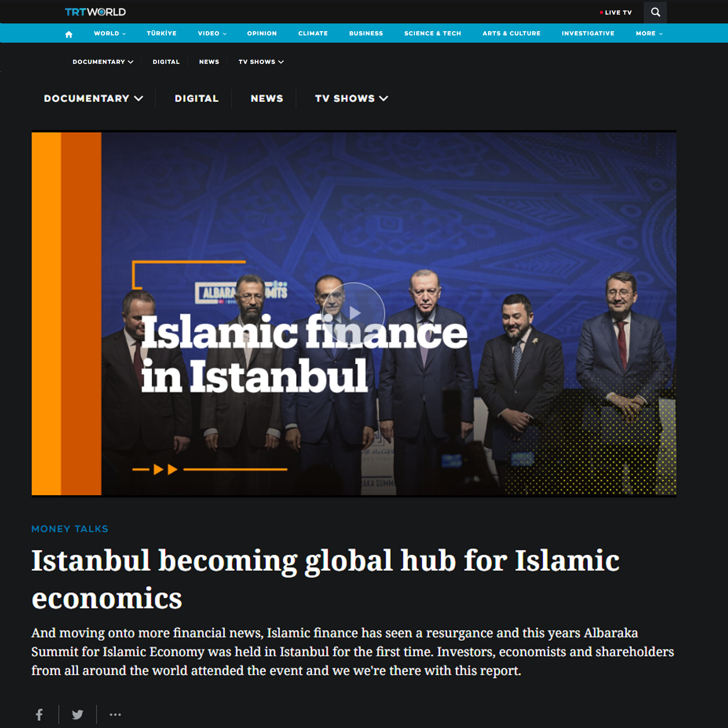This screenshot has width=728, height=728.
Task: Expand the large TV Shows dropdown
Action: (x=351, y=98)
